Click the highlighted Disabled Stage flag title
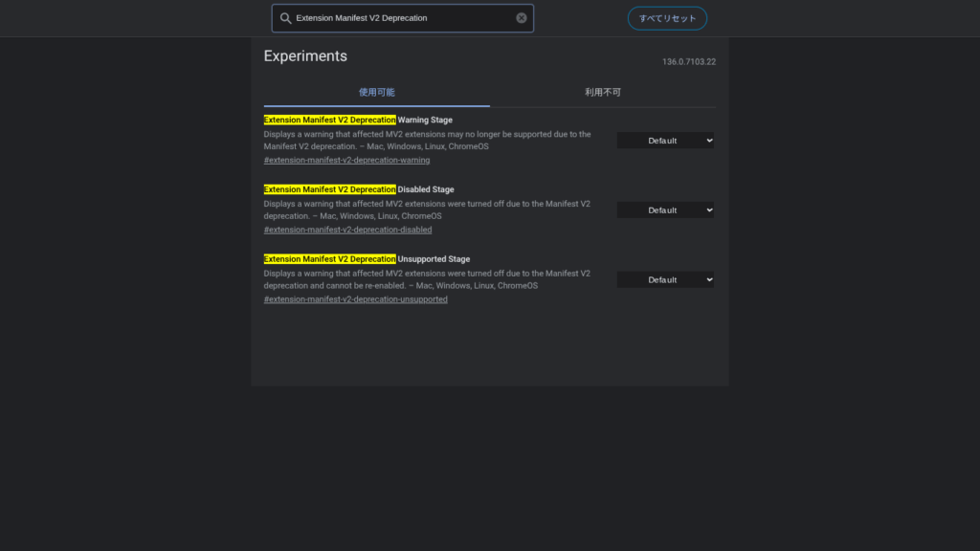This screenshot has height=551, width=980. point(359,189)
